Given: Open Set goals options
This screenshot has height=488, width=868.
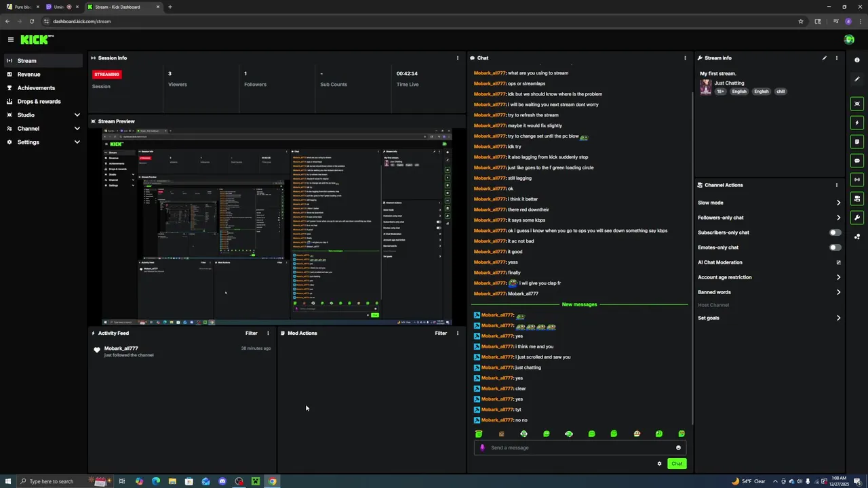Looking at the screenshot, I should pos(769,318).
